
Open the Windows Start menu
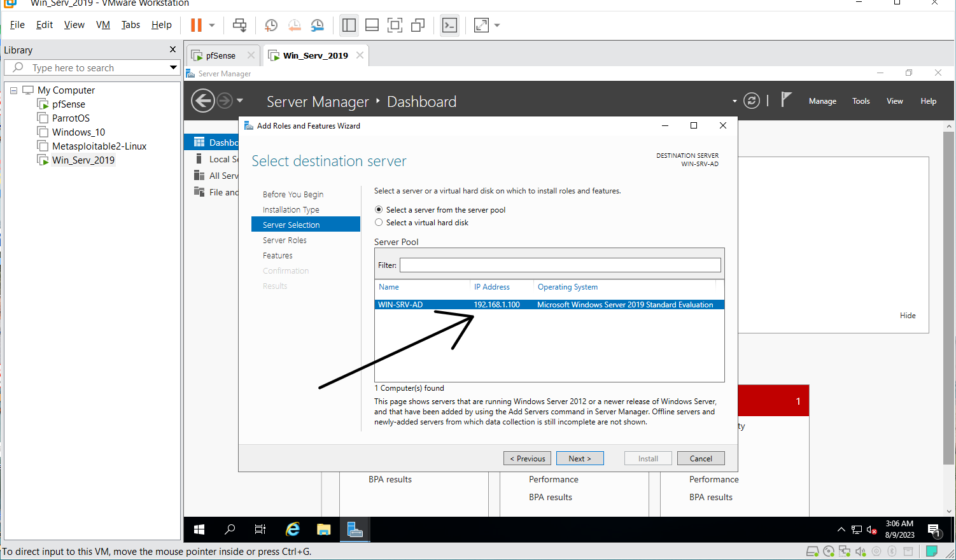[x=199, y=529]
